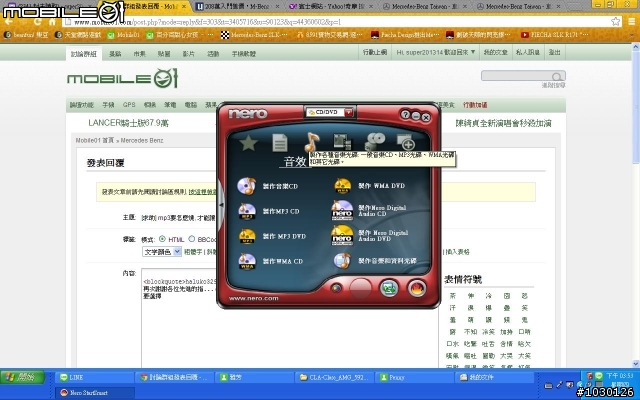Viewport: 640px width, 400px height.
Task: Open the GPS forum category menu
Action: (x=129, y=105)
